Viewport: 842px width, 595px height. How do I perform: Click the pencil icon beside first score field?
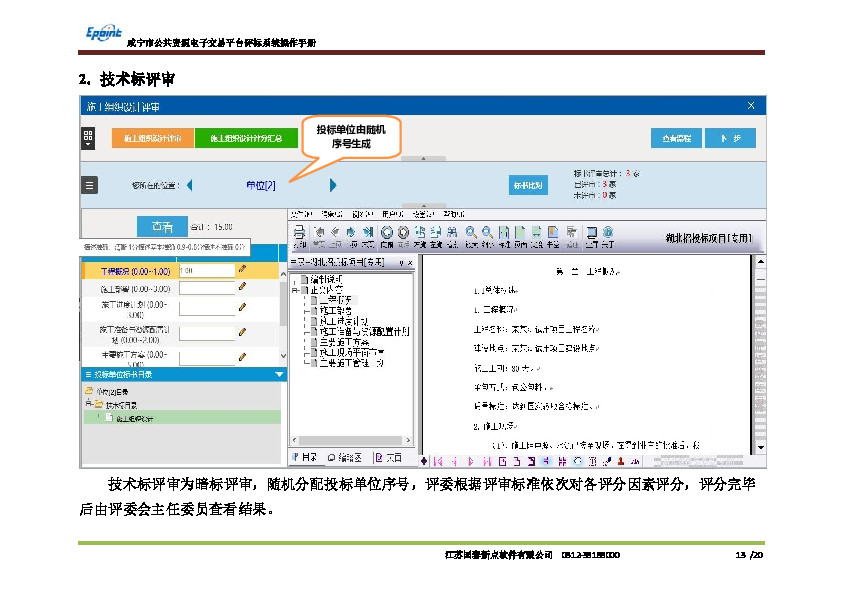click(x=241, y=270)
